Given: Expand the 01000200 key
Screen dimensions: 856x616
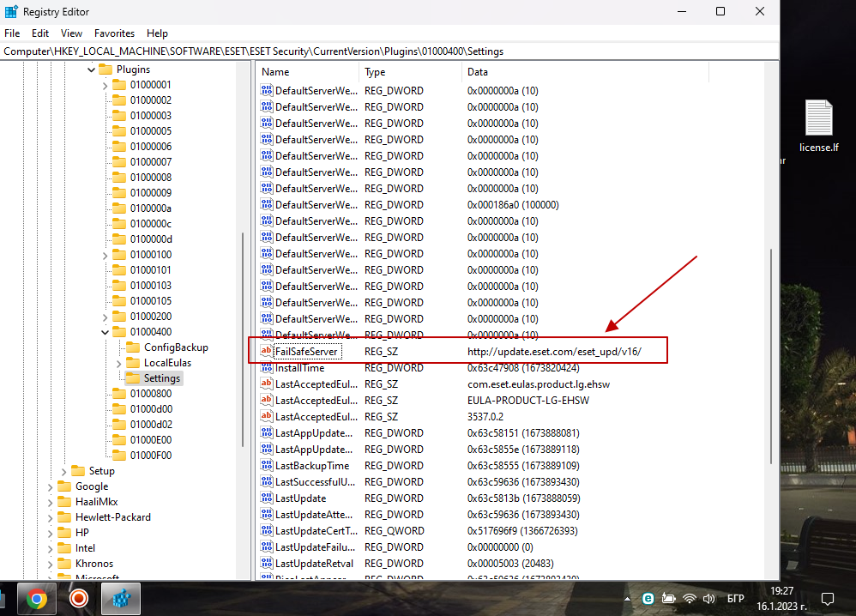Looking at the screenshot, I should tap(105, 317).
